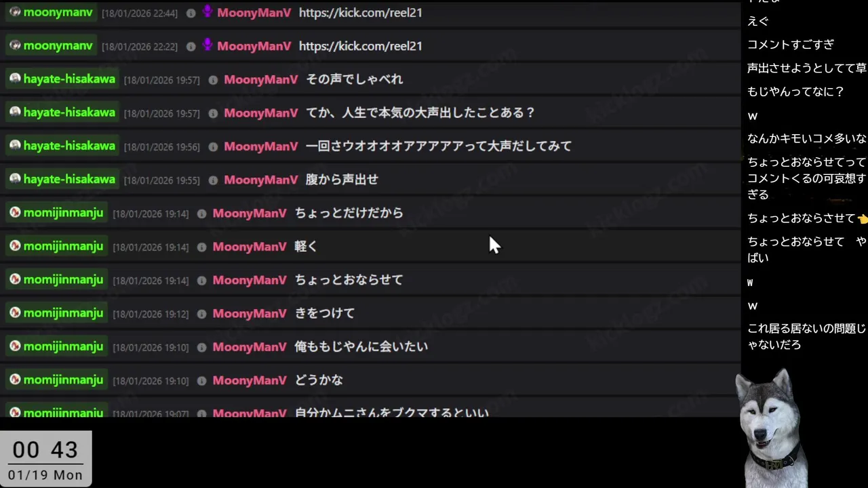This screenshot has height=488, width=868.
Task: Select the moonymanv channel tag on the 22:22 row
Action: click(50, 45)
